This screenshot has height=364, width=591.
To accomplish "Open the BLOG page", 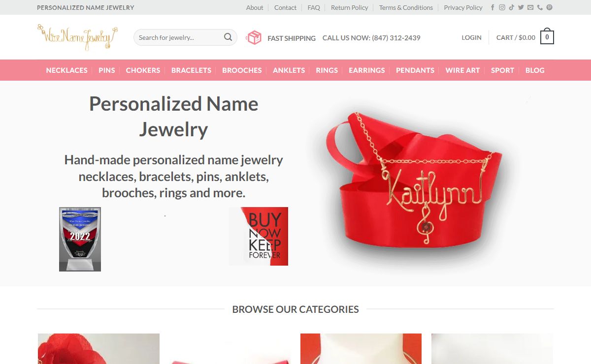I will click(x=535, y=70).
